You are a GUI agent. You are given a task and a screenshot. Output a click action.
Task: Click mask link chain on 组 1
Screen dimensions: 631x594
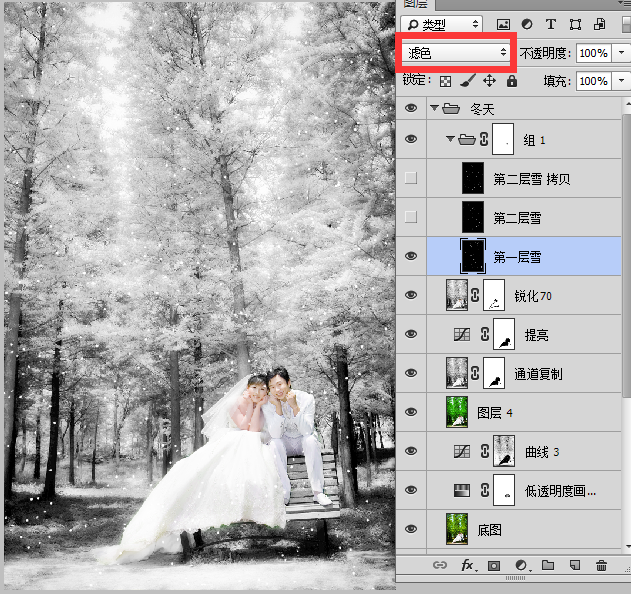[x=484, y=139]
